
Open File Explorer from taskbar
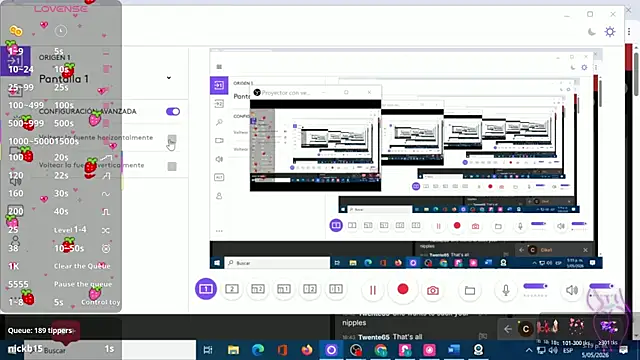pos(233,350)
